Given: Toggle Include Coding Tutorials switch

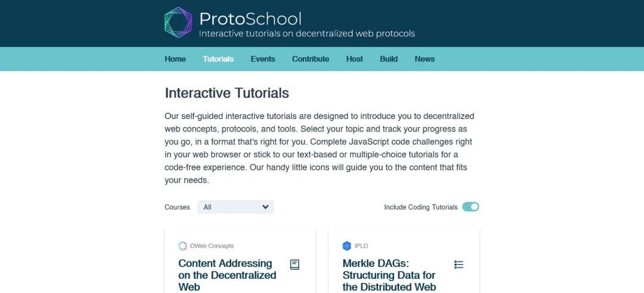Looking at the screenshot, I should (470, 207).
